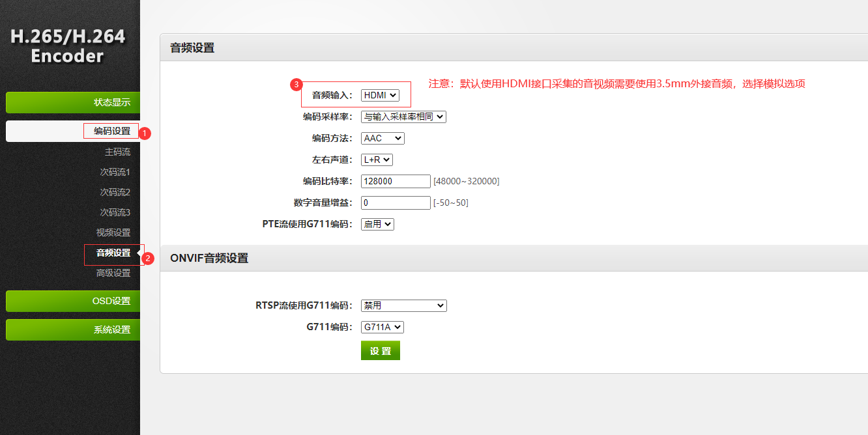Screen dimensions: 868x435
Task: Click the 数字音量增益 gain input field
Action: point(395,203)
